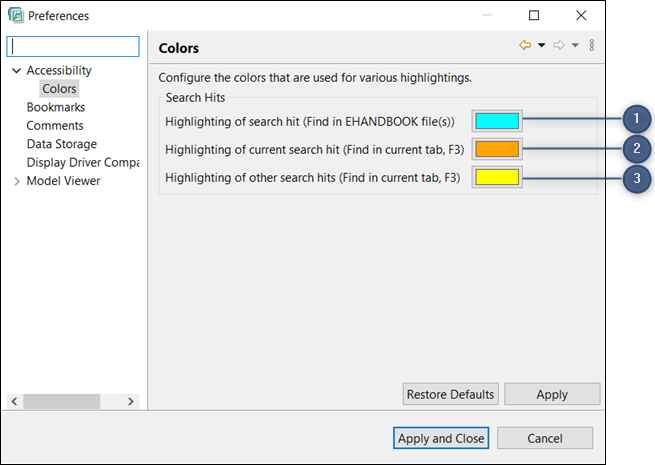Click the Preferences window app icon

(x=14, y=16)
